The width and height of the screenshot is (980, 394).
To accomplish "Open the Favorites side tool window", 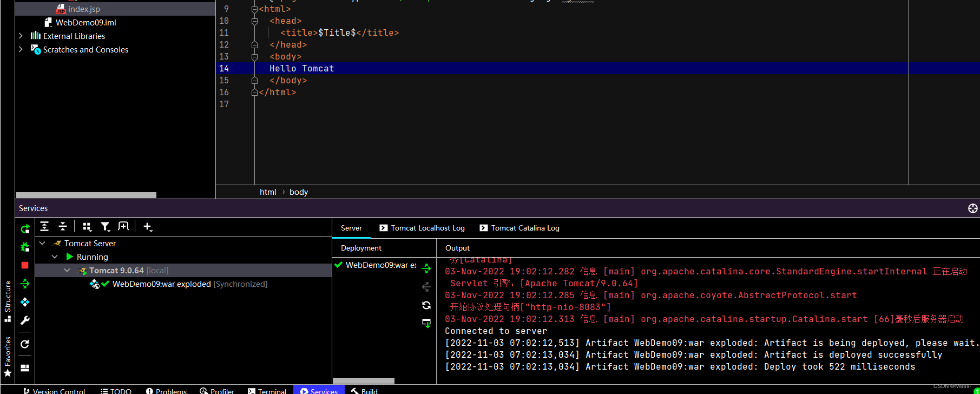I will point(8,356).
